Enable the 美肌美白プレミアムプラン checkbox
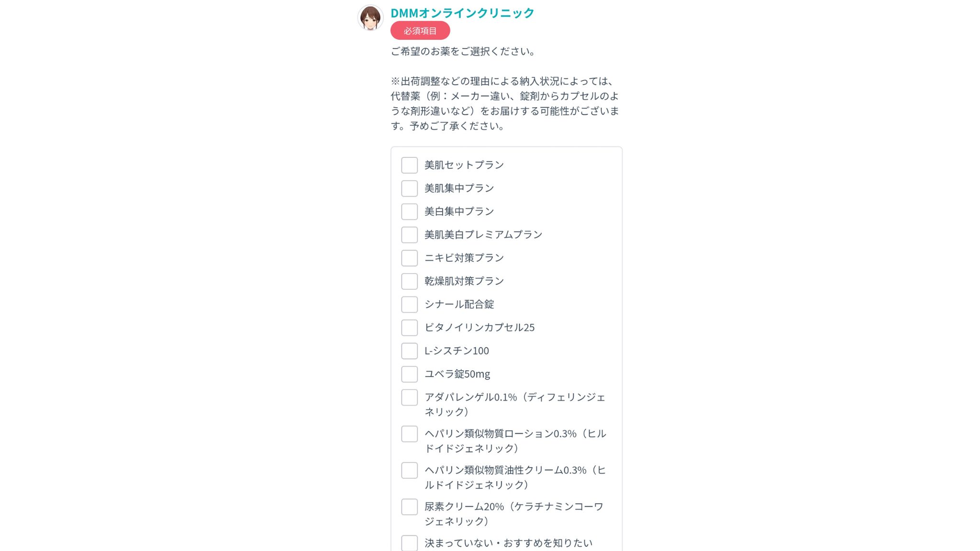 coord(409,235)
